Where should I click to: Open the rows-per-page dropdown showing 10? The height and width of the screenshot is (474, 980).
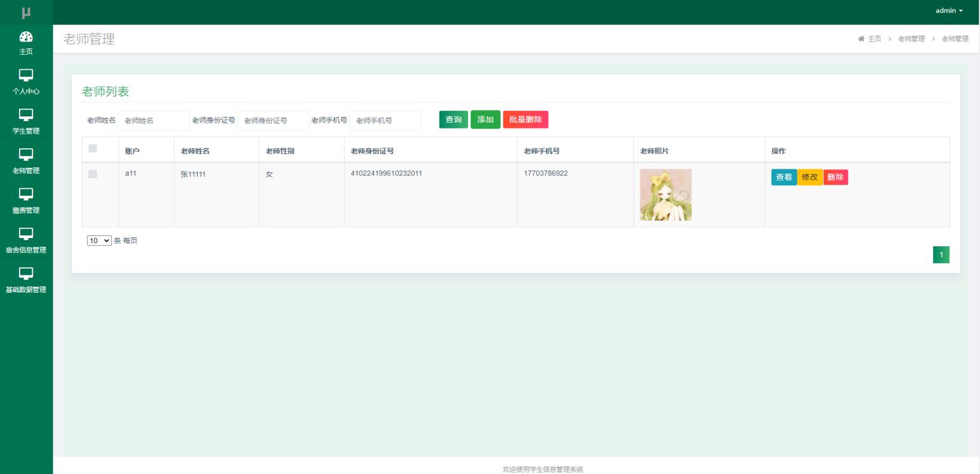click(99, 240)
